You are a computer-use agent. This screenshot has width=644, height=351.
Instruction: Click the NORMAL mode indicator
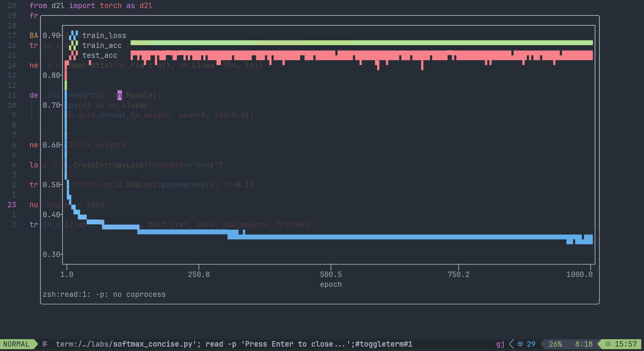pyautogui.click(x=16, y=344)
